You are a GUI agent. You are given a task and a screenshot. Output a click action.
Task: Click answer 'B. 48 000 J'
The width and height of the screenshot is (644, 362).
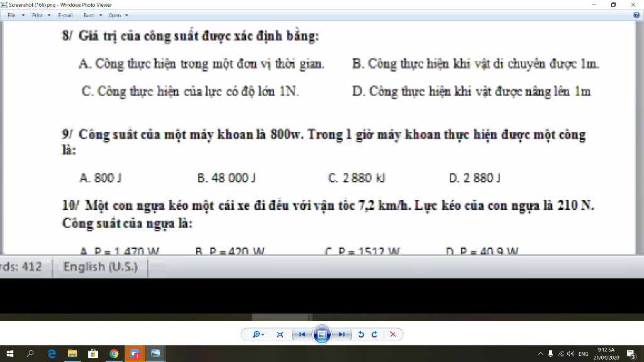[226, 178]
